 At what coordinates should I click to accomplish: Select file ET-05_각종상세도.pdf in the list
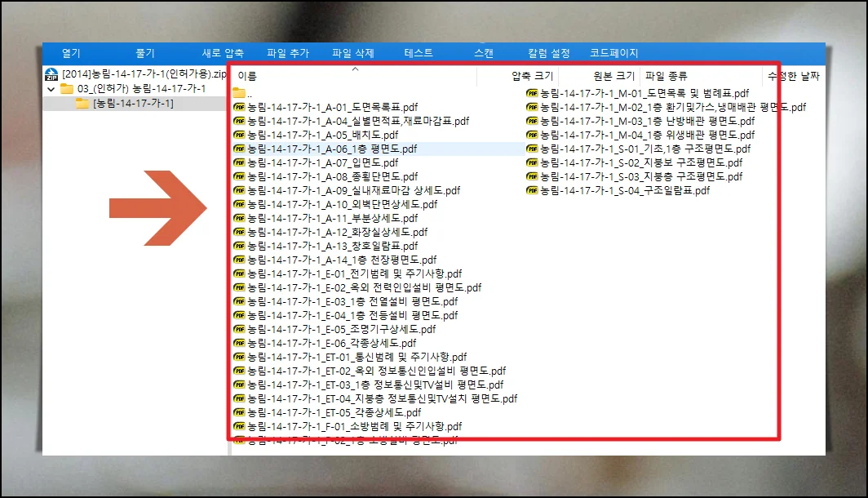tap(334, 412)
